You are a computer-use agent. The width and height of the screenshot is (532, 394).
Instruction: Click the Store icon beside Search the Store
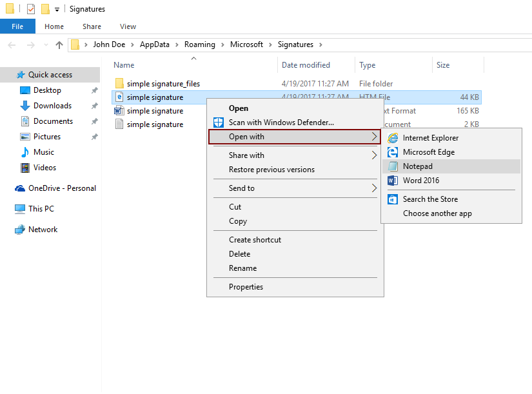point(393,199)
